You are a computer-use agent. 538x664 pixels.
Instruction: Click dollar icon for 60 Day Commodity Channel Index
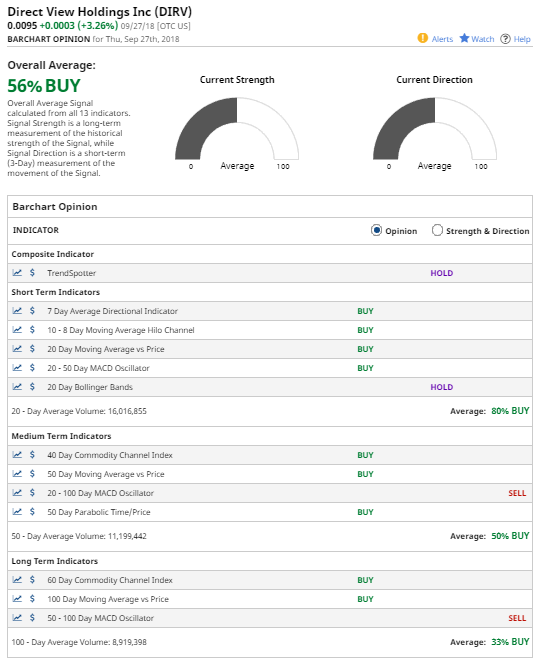coord(32,580)
